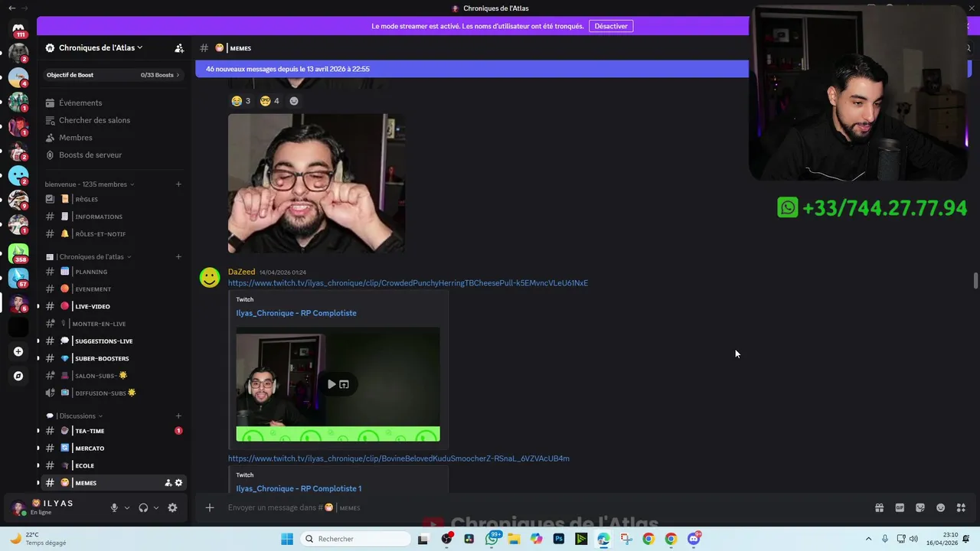Click the taskbar Rechercher search box
The image size is (980, 551).
coord(354,539)
